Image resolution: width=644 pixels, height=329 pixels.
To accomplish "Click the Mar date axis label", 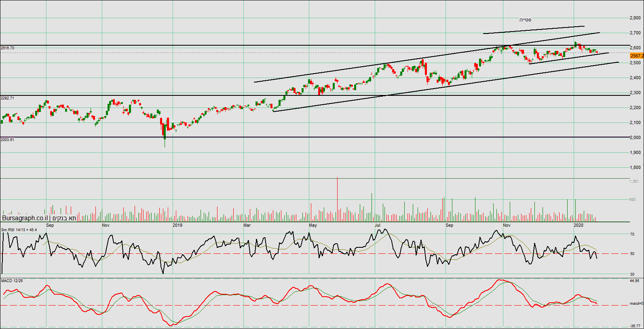I will point(247,226).
